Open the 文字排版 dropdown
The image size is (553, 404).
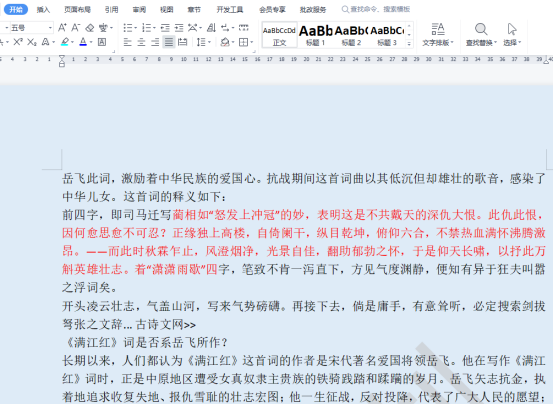(x=438, y=43)
